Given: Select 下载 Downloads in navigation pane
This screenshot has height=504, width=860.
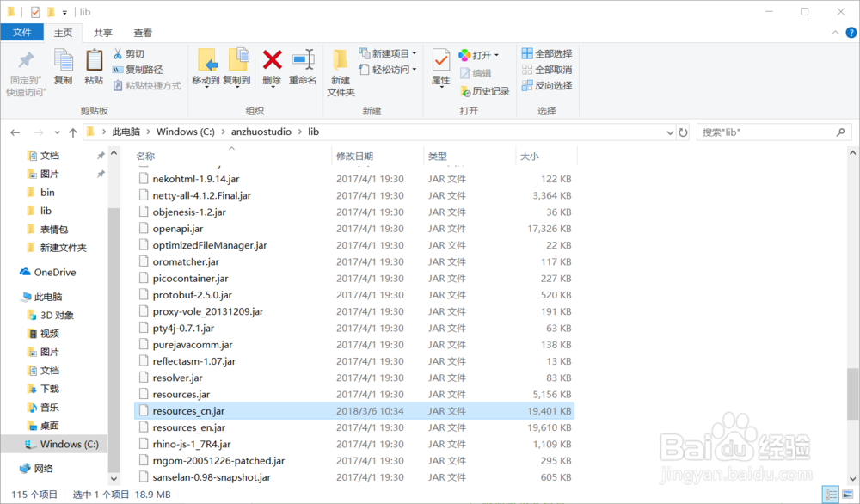Looking at the screenshot, I should (43, 389).
